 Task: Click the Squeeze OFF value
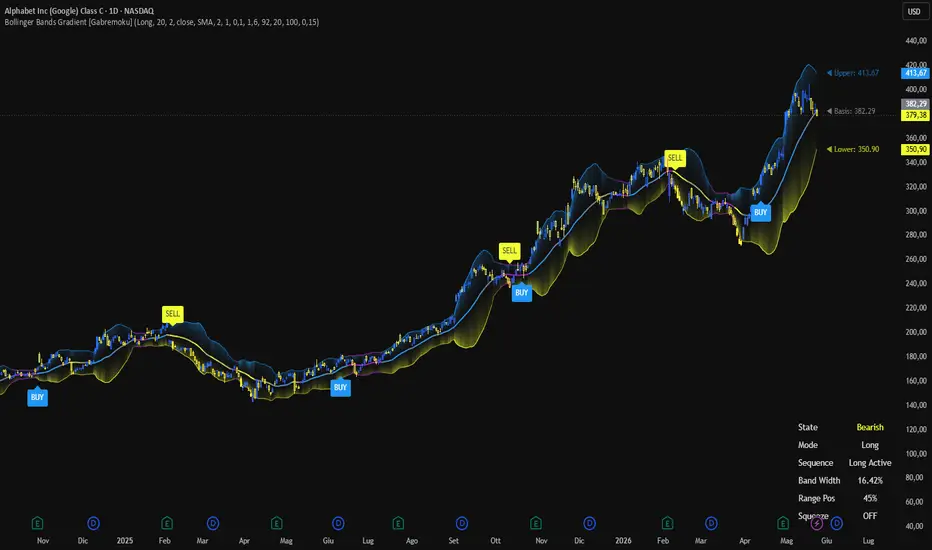tap(870, 516)
